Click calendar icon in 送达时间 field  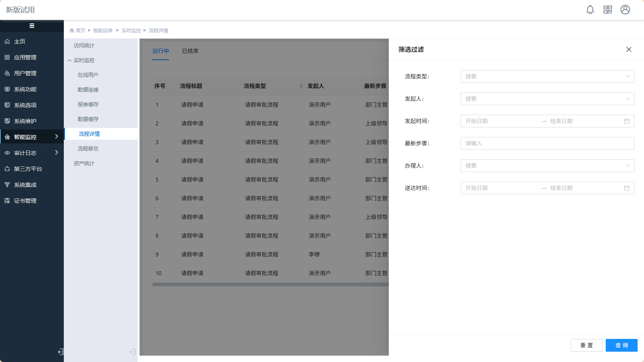tap(626, 188)
